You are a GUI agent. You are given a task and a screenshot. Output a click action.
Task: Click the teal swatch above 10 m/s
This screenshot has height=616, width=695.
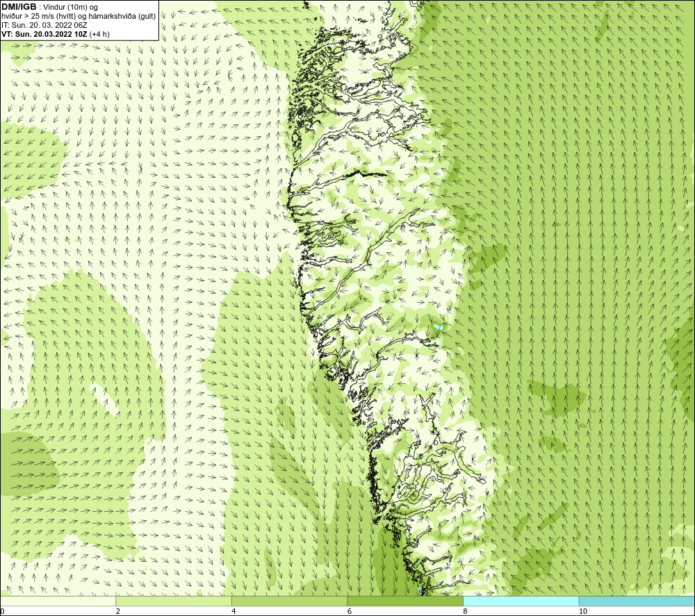coord(637,601)
